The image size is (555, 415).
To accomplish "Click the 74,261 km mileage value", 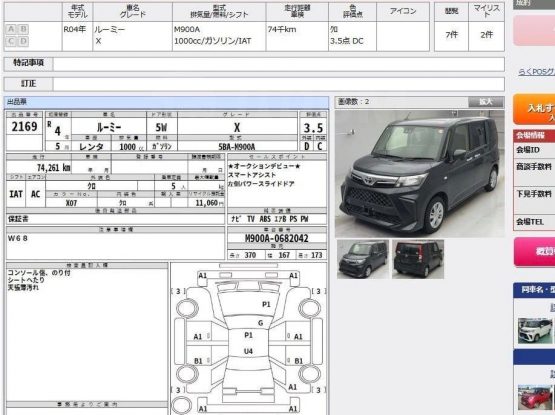I will point(53,167).
